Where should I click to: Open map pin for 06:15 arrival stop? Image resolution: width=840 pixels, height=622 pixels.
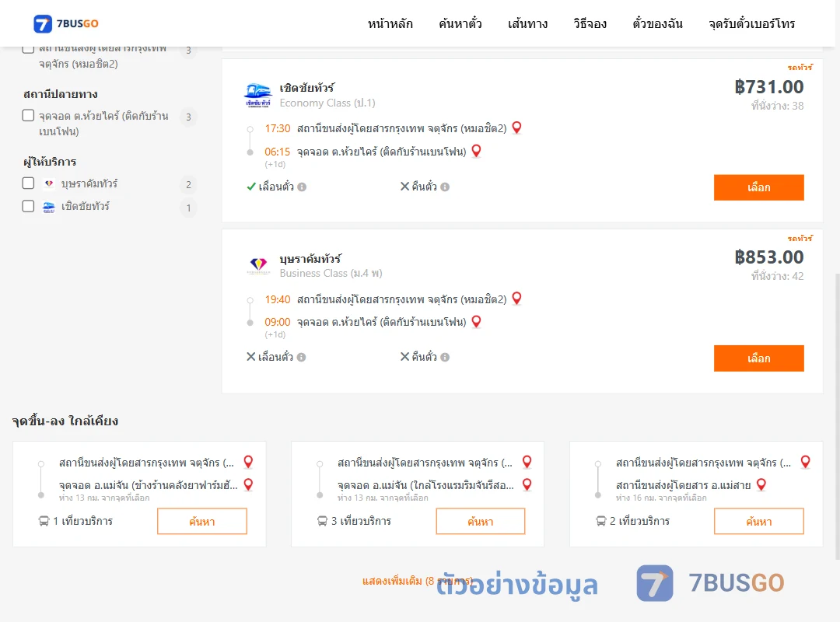(x=476, y=151)
